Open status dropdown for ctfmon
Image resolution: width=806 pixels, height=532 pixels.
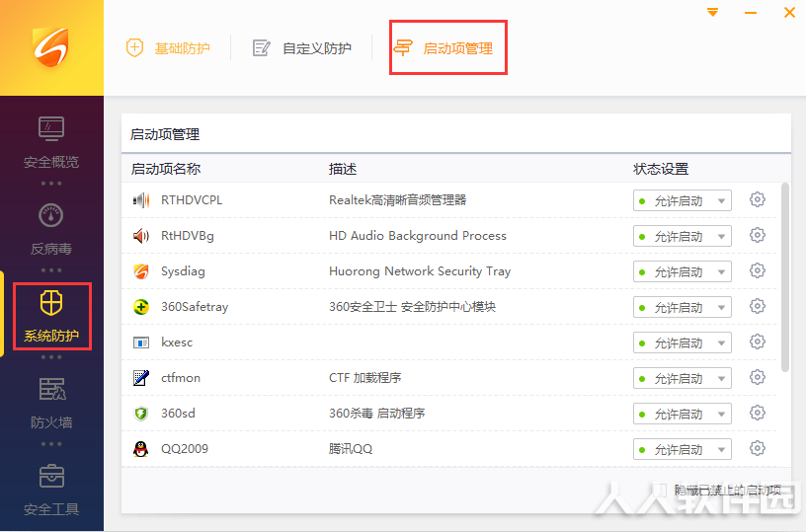click(x=683, y=378)
